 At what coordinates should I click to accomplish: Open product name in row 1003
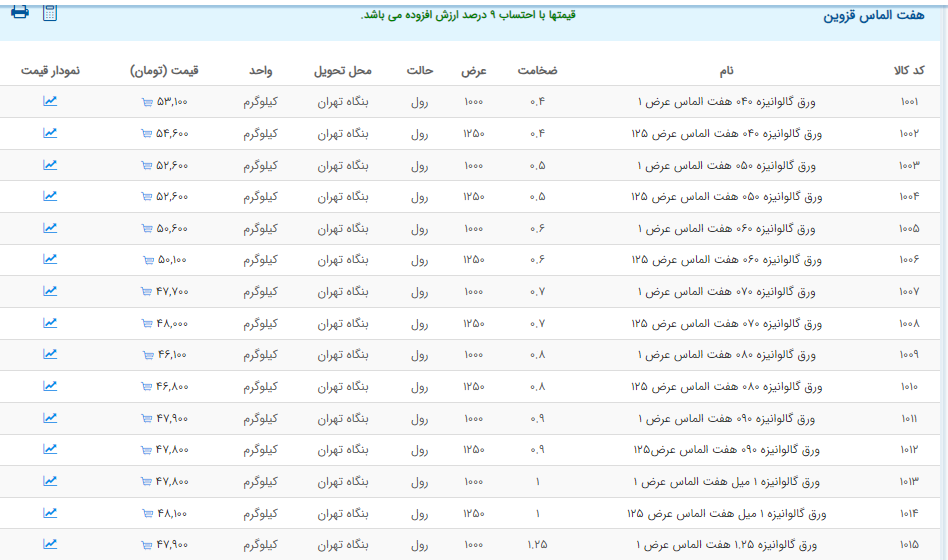coord(727,165)
